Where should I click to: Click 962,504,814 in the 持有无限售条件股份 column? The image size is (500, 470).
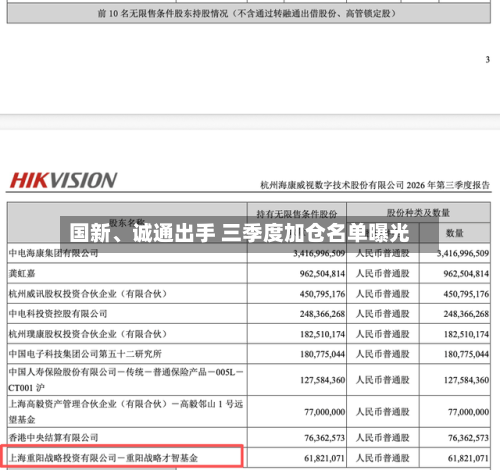[x=322, y=274]
